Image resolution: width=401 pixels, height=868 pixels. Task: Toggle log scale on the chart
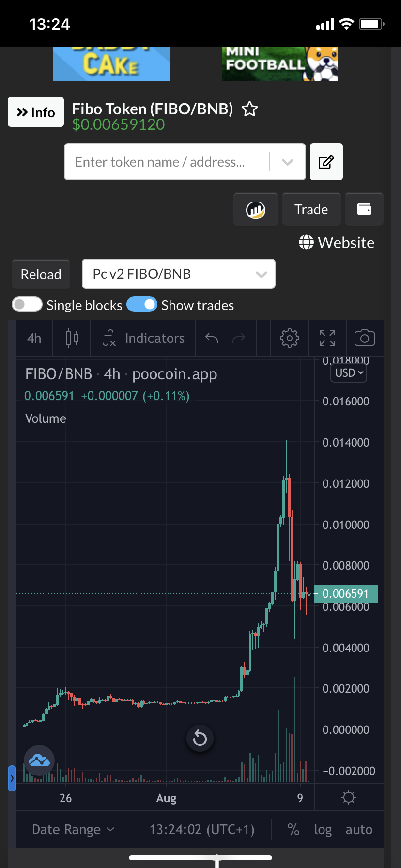(323, 830)
